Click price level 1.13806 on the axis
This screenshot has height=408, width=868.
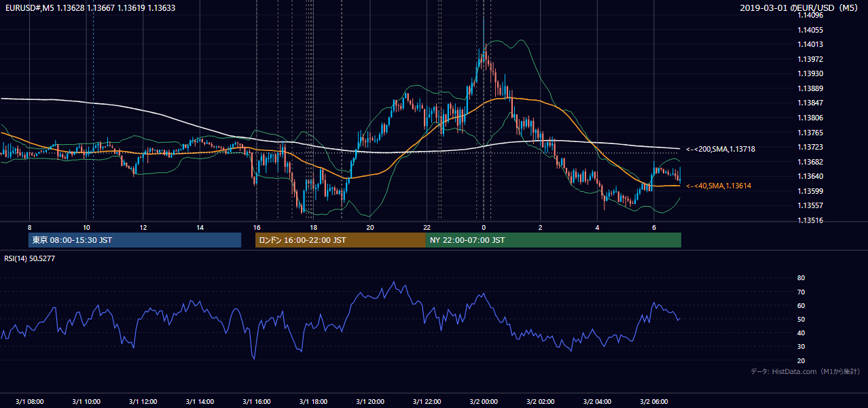810,118
